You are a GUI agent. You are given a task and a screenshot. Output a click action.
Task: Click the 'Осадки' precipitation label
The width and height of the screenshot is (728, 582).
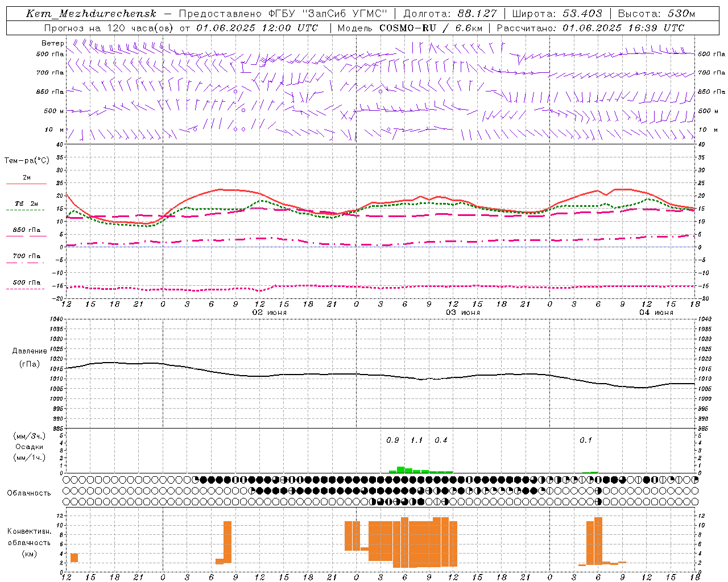(x=30, y=447)
